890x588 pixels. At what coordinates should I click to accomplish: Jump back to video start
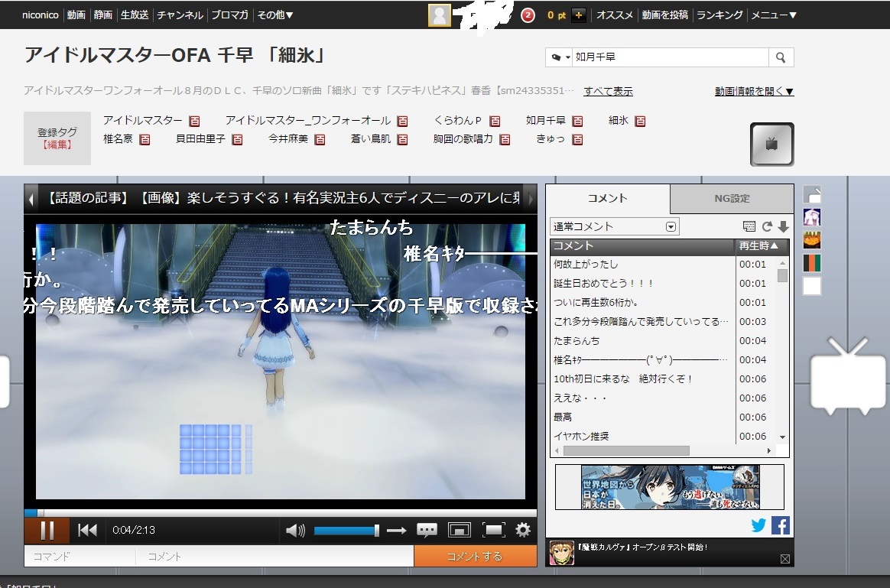(87, 531)
